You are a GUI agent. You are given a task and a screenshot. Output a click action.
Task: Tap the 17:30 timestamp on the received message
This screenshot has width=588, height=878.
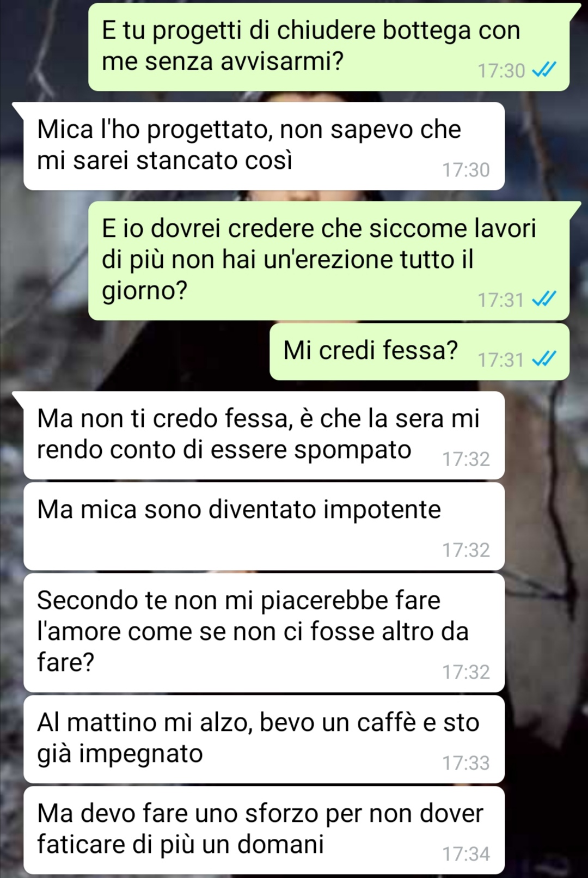tap(466, 169)
